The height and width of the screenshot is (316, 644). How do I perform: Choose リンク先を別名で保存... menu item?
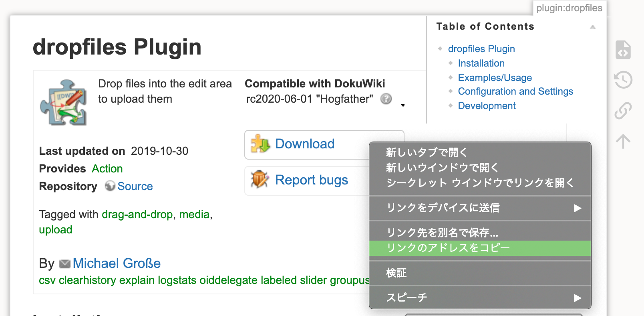[x=480, y=233]
